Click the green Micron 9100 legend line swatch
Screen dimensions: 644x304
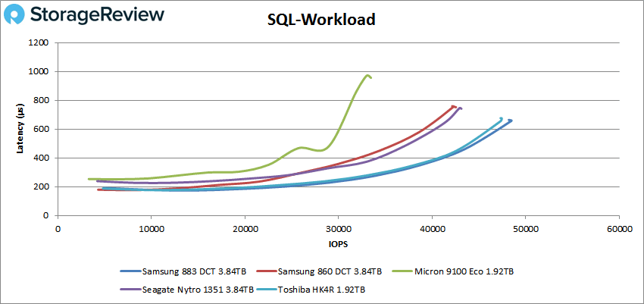[x=403, y=271]
